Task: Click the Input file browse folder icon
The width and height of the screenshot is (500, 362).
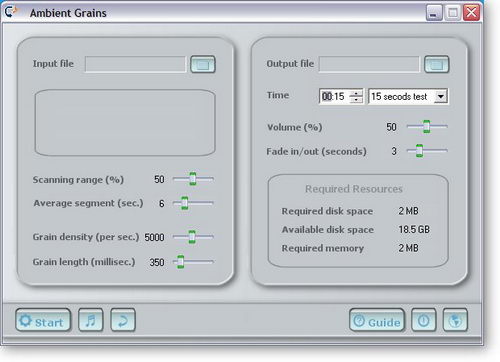Action: tap(203, 64)
